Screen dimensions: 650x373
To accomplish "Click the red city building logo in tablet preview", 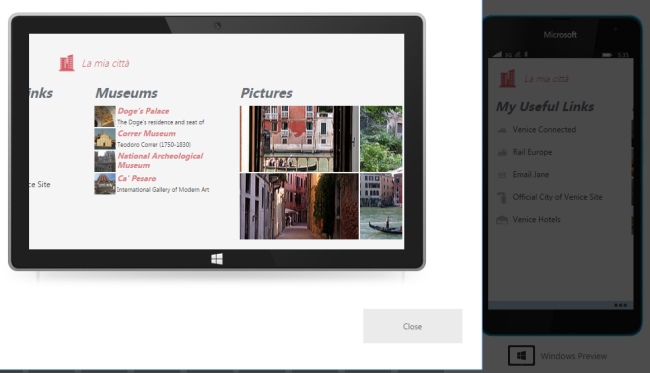I will click(66, 63).
